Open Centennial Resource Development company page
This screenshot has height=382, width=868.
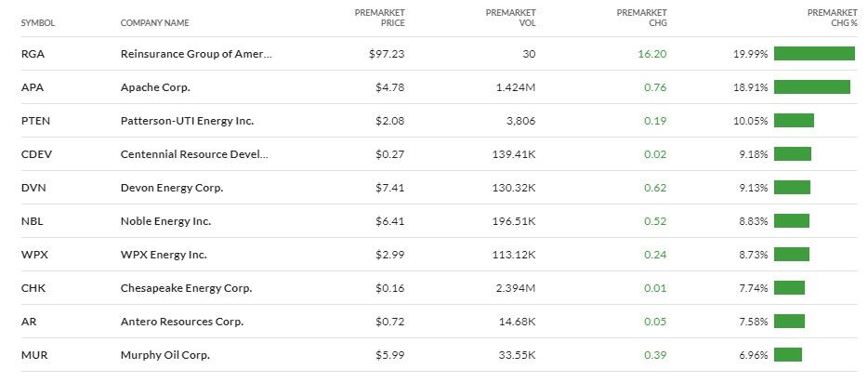pos(194,154)
